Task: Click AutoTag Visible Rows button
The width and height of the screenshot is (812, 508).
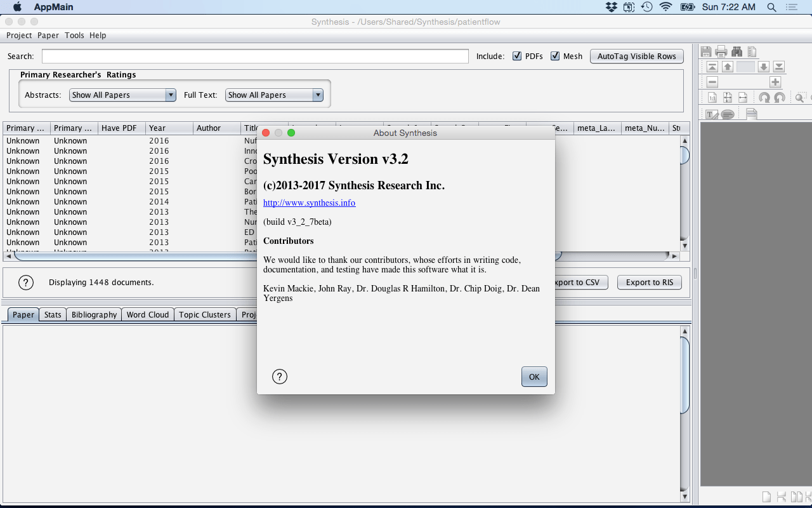Action: tap(637, 56)
